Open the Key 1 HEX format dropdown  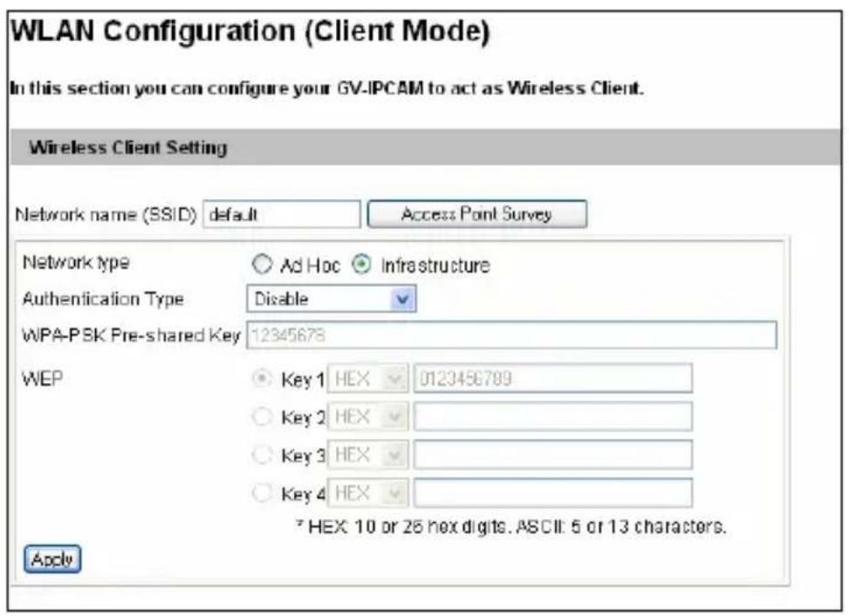[368, 379]
